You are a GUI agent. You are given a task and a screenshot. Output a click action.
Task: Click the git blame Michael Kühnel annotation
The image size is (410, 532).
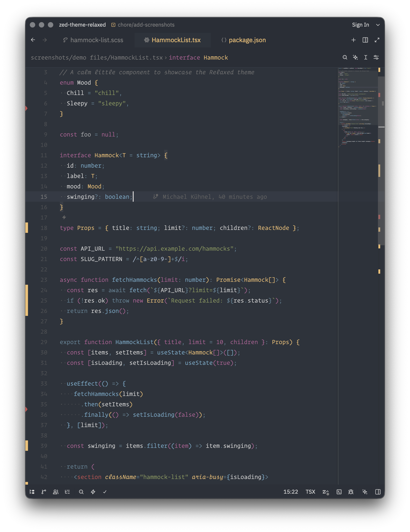[x=210, y=197]
